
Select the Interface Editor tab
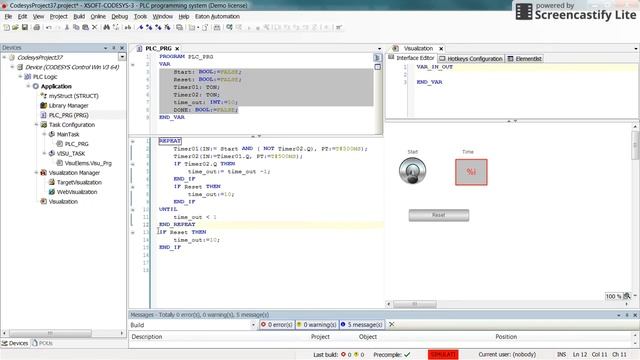pyautogui.click(x=412, y=58)
